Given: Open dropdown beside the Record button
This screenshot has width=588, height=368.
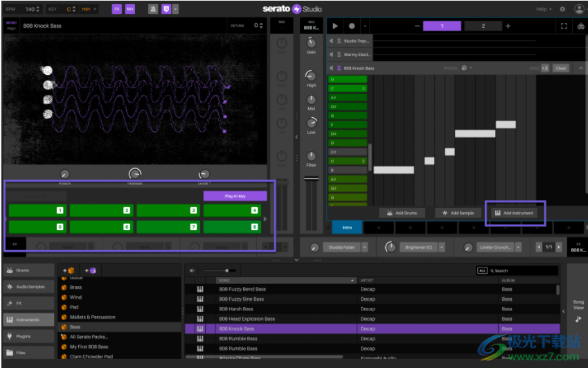Looking at the screenshot, I should pyautogui.click(x=365, y=26).
